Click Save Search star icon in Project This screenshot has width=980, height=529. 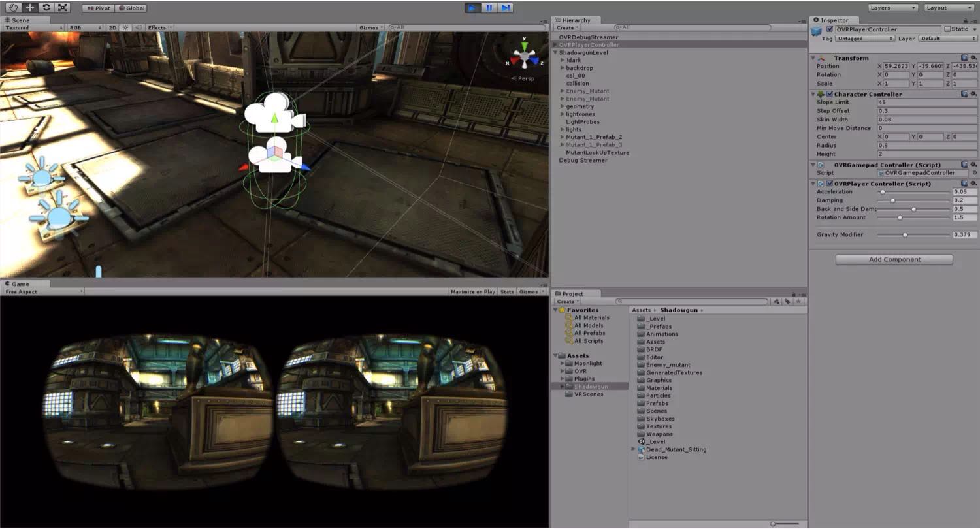point(798,302)
